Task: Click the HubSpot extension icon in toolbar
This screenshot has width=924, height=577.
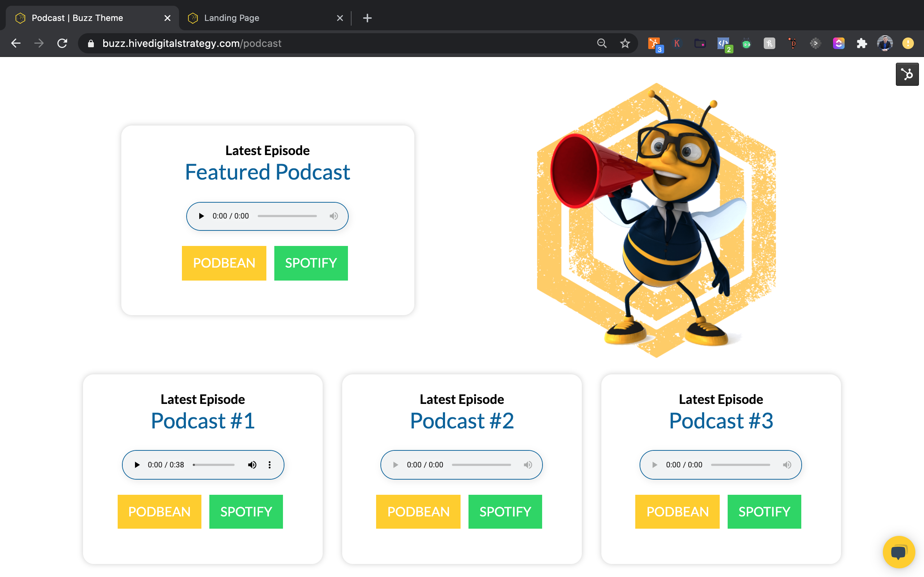Action: pos(654,43)
